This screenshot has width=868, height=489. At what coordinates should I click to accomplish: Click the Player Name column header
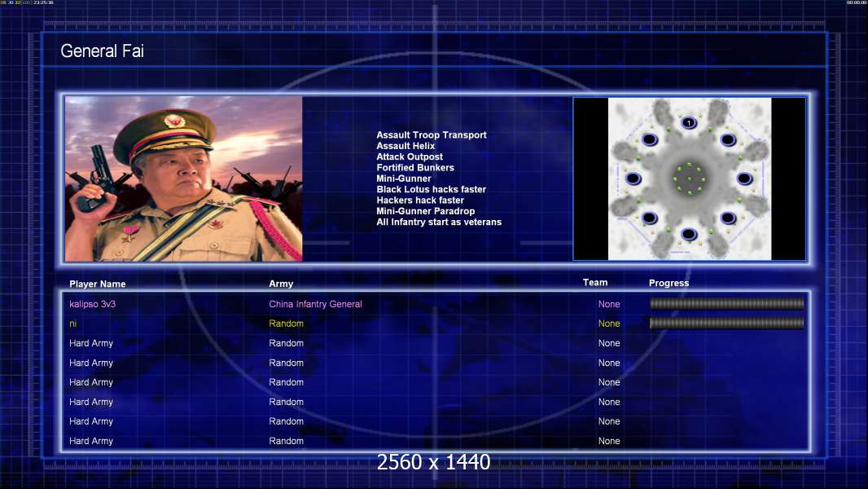(98, 284)
